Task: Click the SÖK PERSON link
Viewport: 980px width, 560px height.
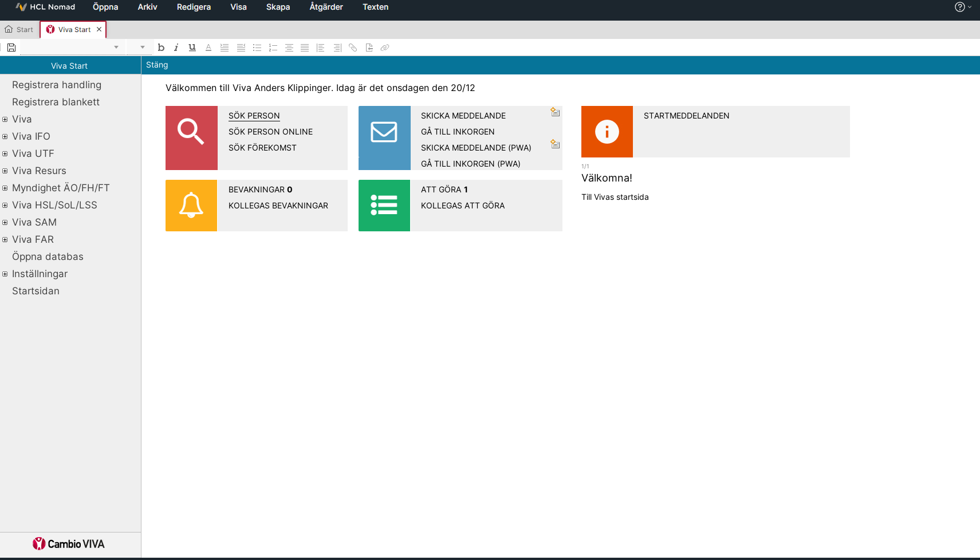Action: coord(254,116)
